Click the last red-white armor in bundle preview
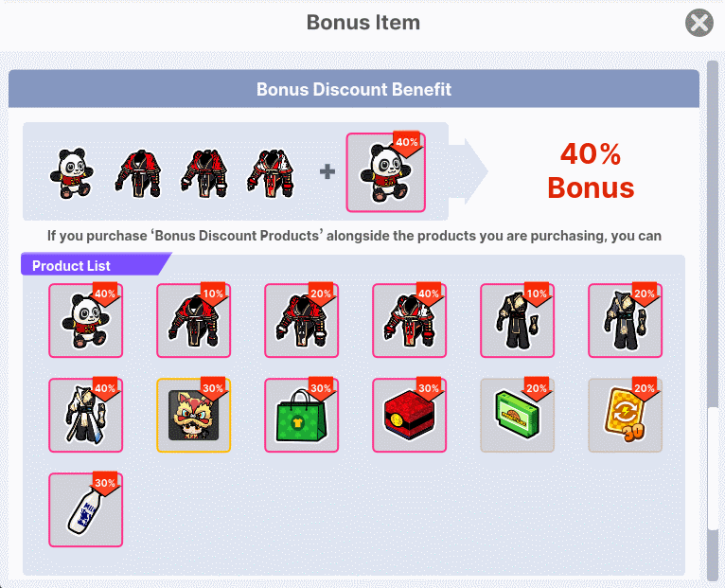The image size is (725, 588). click(271, 173)
